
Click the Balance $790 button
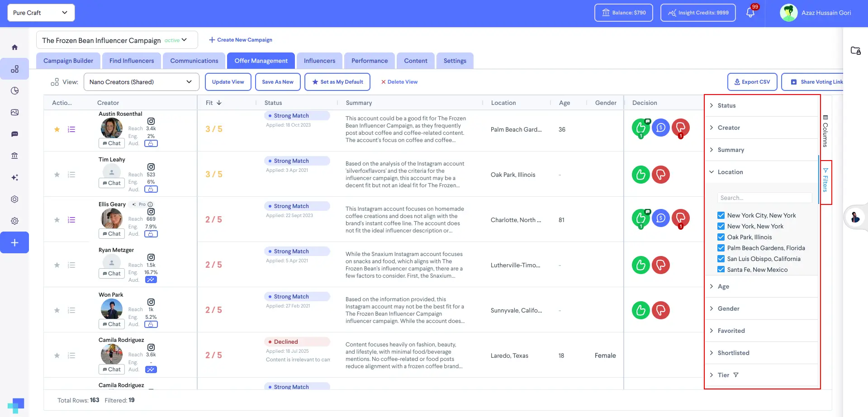point(624,13)
